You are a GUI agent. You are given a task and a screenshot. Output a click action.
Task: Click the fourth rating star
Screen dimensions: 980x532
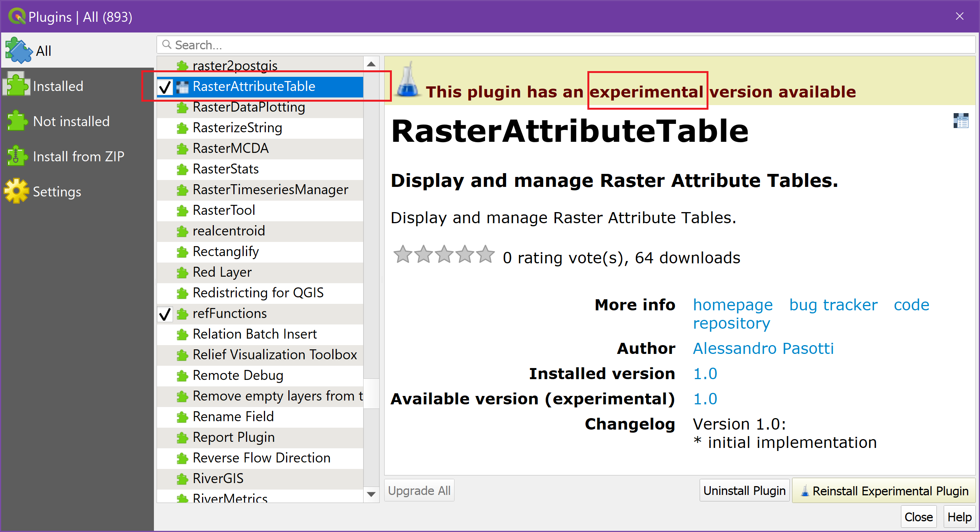pyautogui.click(x=465, y=254)
